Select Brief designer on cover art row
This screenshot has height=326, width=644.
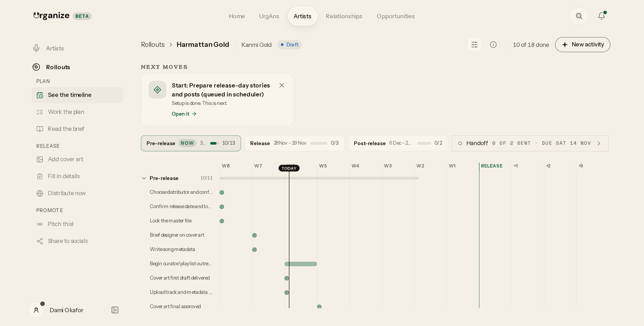pyautogui.click(x=177, y=235)
